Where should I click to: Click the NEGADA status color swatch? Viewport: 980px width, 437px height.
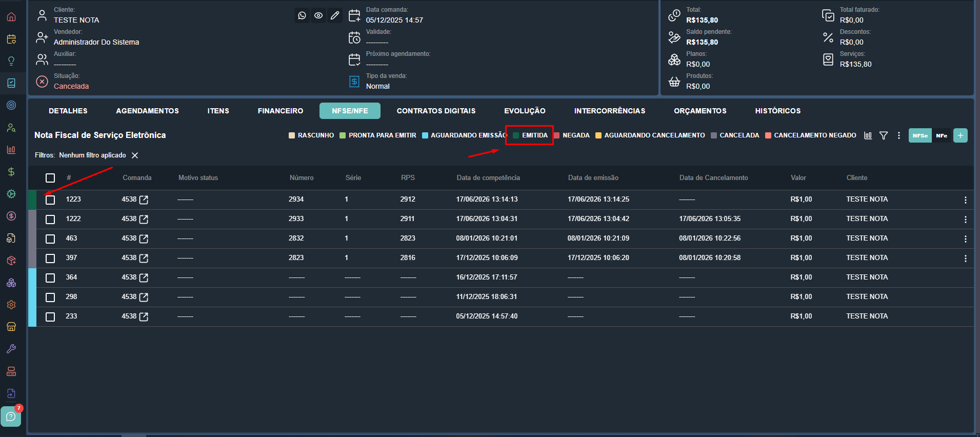click(x=556, y=135)
